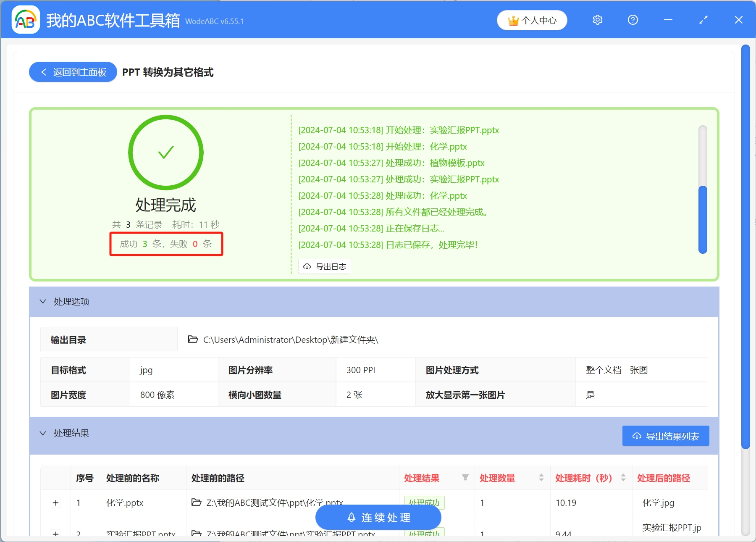The image size is (756, 542).
Task: Select the 返回到主面板 back button
Action: click(x=72, y=72)
